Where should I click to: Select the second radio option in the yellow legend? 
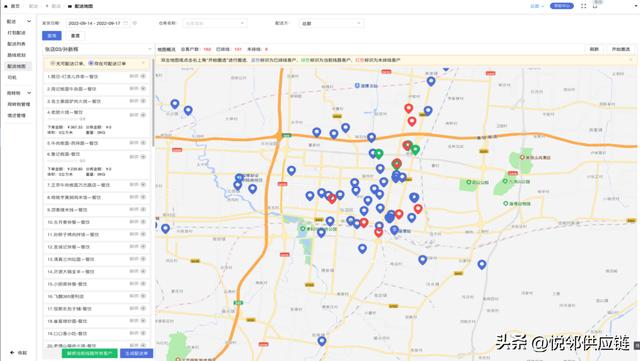pyautogui.click(x=91, y=63)
